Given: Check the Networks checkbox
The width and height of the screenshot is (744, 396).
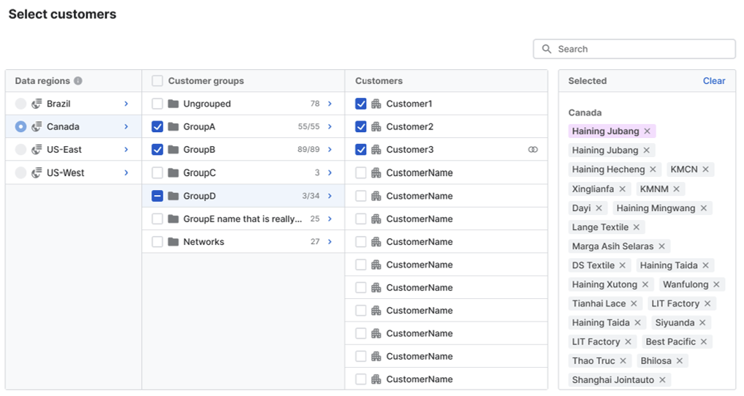Looking at the screenshot, I should 157,242.
